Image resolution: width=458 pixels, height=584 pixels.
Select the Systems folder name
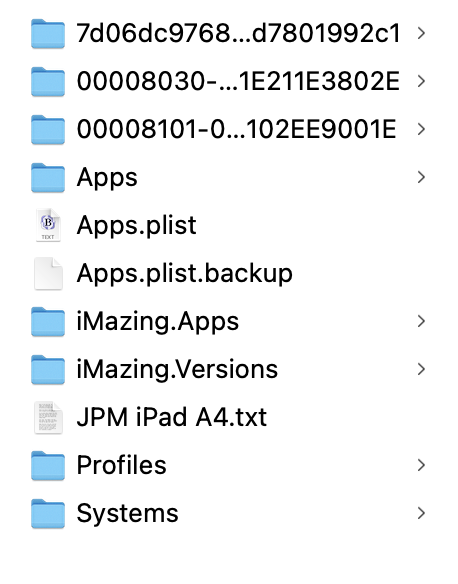tap(127, 514)
